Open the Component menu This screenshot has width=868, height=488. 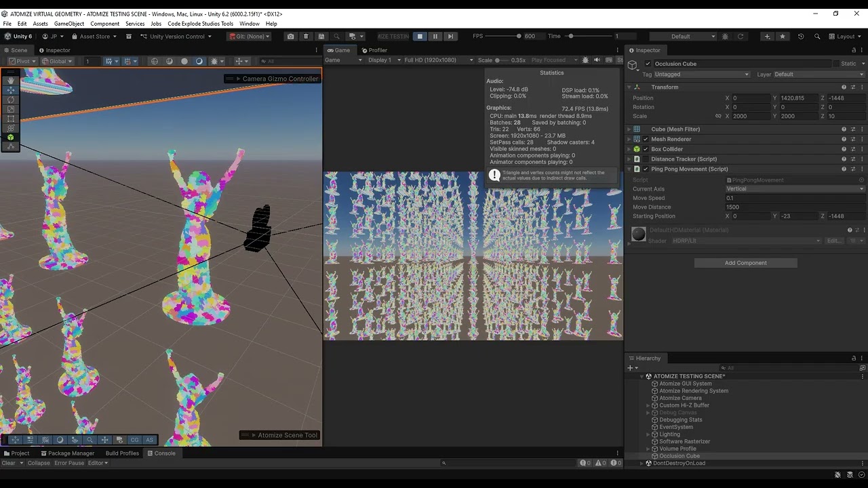[105, 24]
